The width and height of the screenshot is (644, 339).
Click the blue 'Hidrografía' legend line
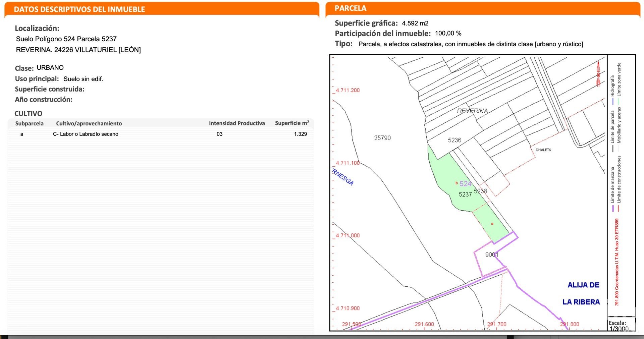point(613,101)
